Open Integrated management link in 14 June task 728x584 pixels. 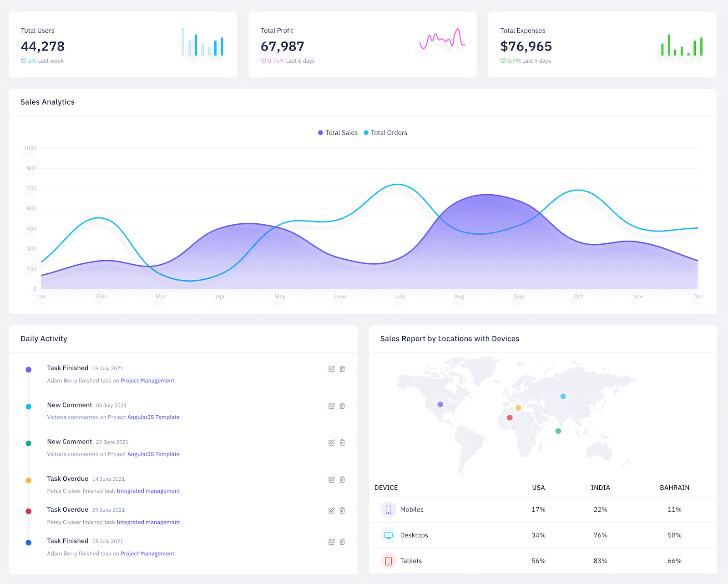(148, 491)
